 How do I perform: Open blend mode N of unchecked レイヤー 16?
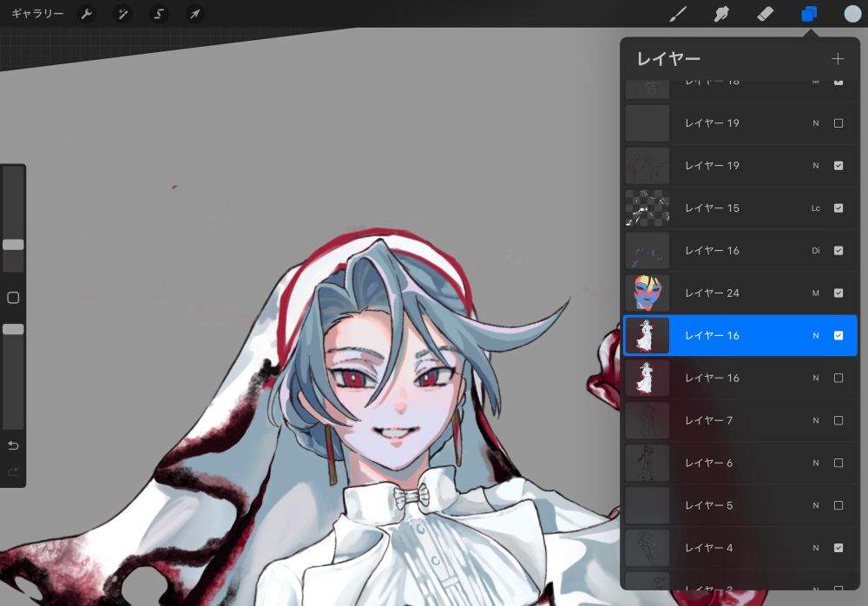pos(815,378)
